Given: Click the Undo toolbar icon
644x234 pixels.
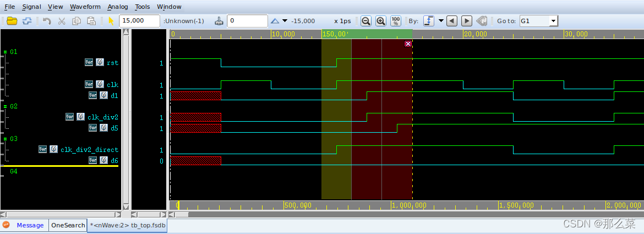Looking at the screenshot, I should click(47, 21).
